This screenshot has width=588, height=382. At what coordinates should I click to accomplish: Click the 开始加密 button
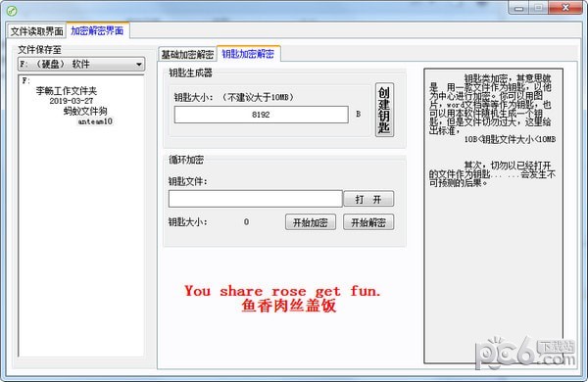point(311,222)
